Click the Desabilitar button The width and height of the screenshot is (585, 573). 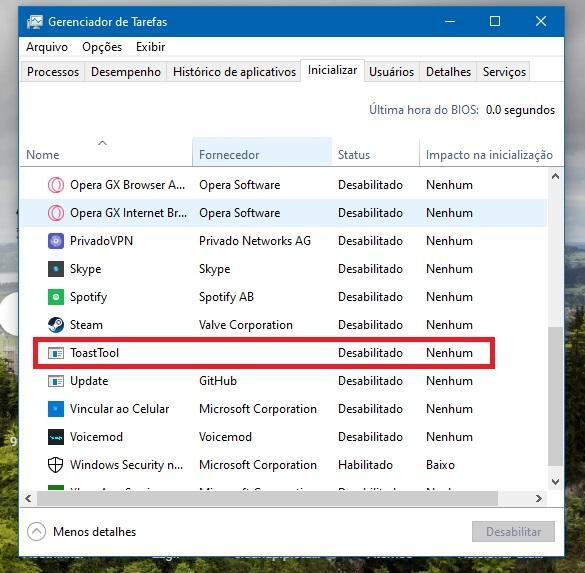513,532
